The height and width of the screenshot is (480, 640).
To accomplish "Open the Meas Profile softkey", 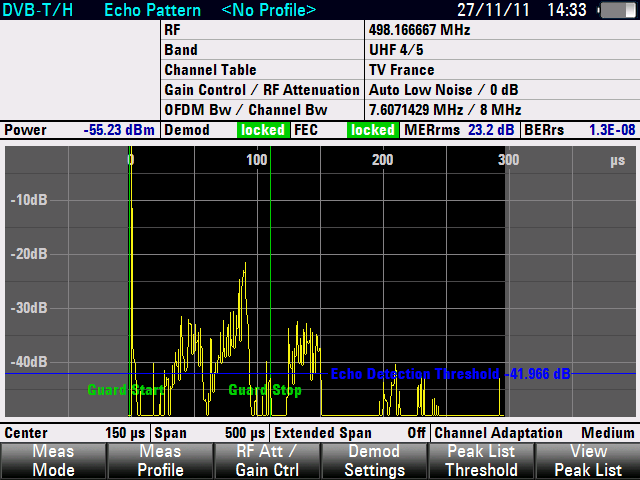I will (160, 461).
